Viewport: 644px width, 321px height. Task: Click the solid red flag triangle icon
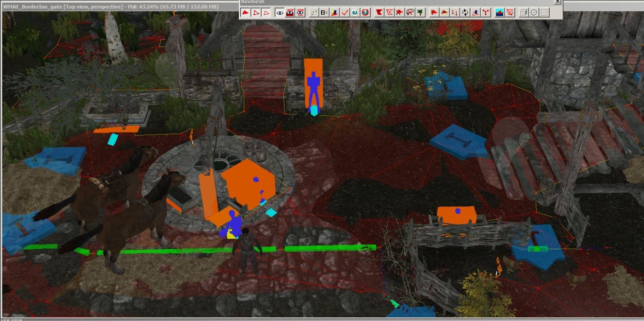pos(379,13)
